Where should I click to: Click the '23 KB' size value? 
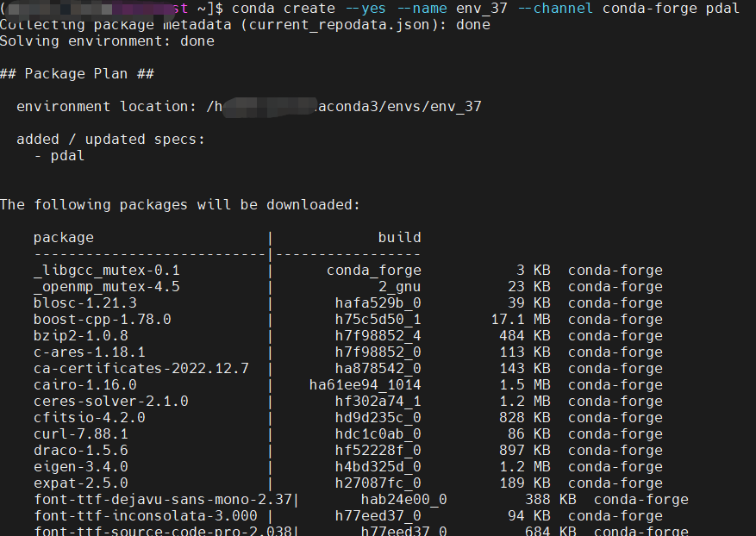coord(529,287)
